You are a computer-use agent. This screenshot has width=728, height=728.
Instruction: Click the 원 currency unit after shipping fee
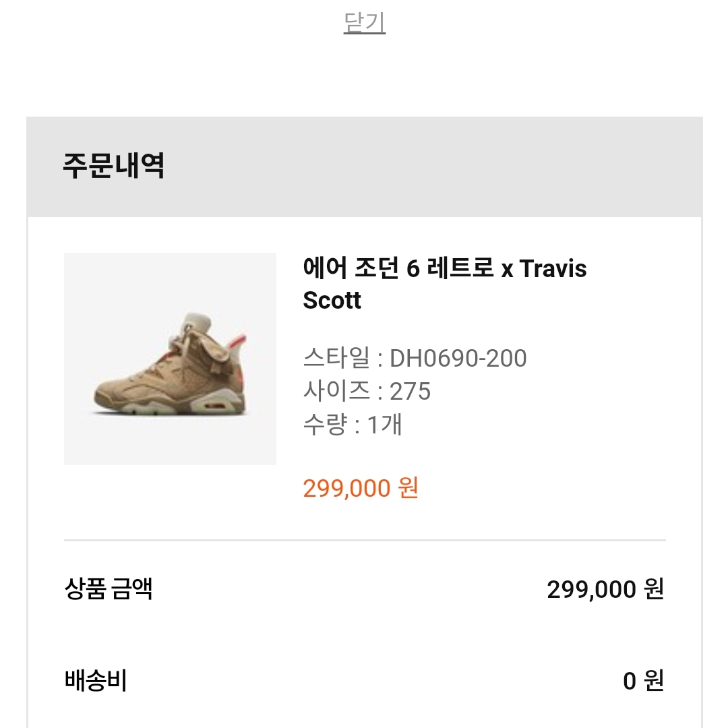pyautogui.click(x=654, y=681)
